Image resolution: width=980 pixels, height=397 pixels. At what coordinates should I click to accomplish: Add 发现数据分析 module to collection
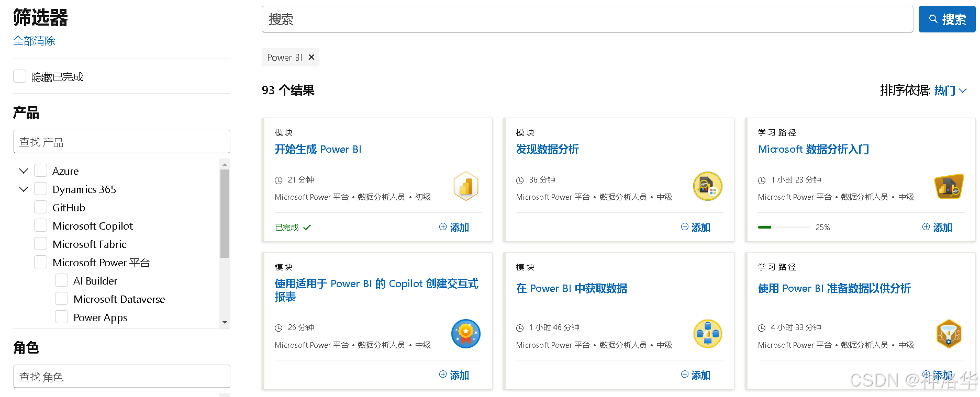point(695,228)
